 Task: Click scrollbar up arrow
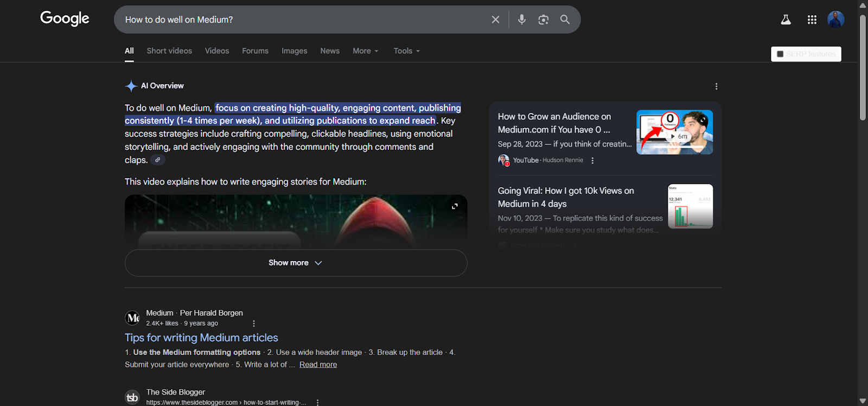(863, 5)
